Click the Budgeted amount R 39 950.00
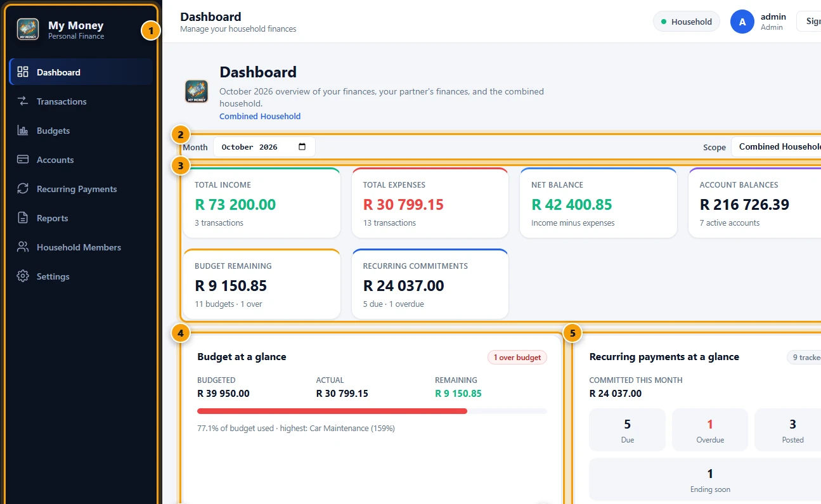The height and width of the screenshot is (504, 821). pos(223,394)
